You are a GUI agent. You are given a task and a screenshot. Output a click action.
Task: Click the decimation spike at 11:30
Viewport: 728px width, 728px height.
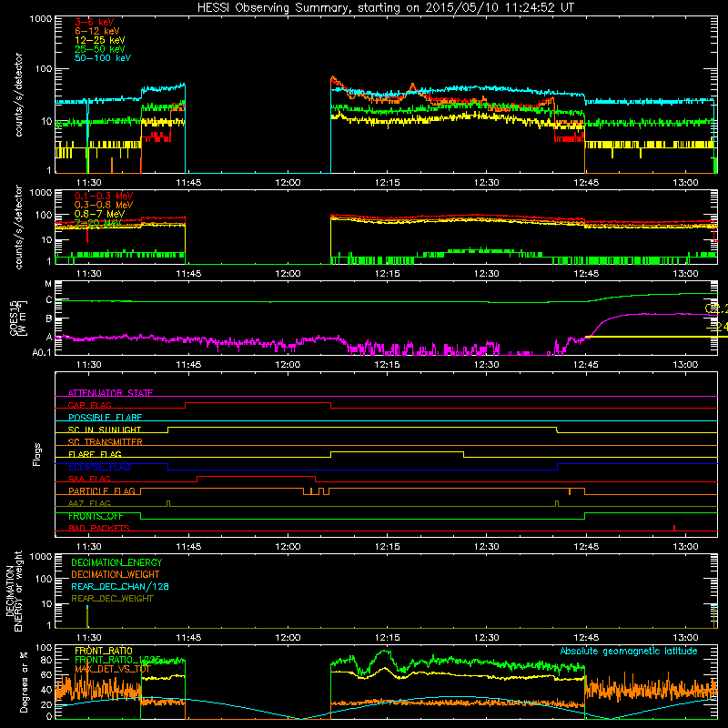tap(87, 617)
